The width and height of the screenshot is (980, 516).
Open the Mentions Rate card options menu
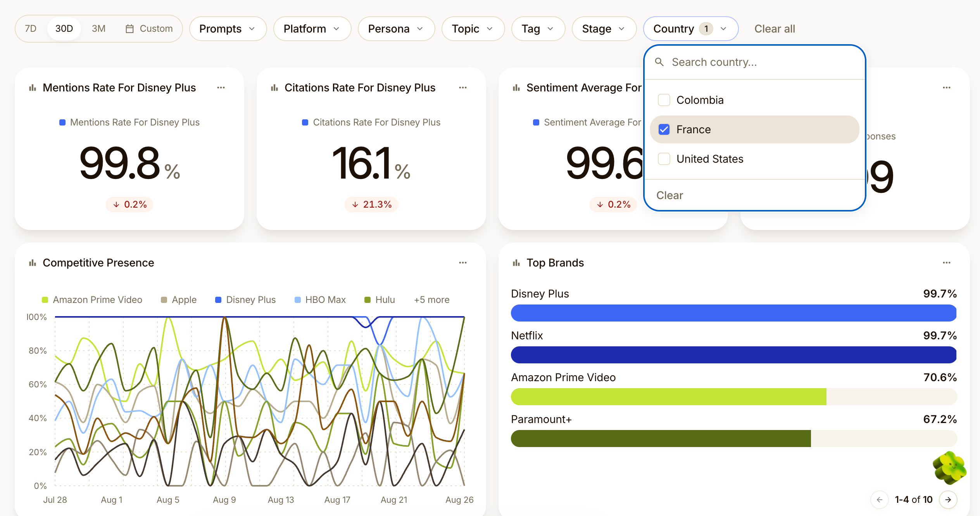pos(221,88)
